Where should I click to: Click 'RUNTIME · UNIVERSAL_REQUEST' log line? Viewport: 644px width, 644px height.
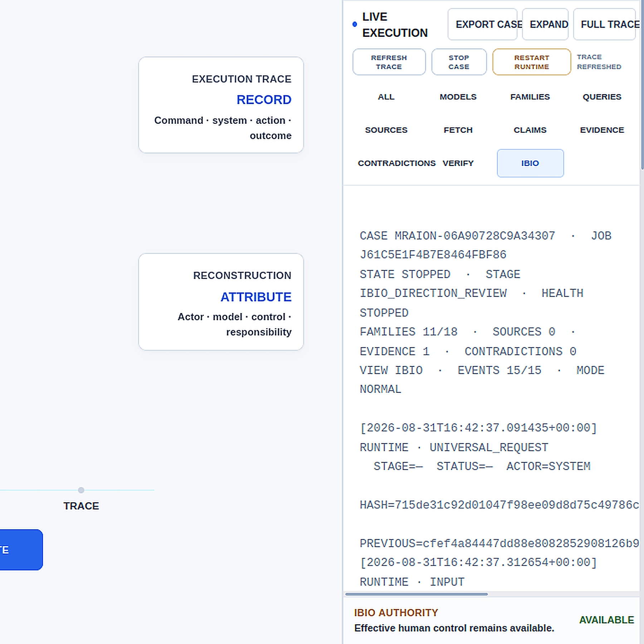454,448
